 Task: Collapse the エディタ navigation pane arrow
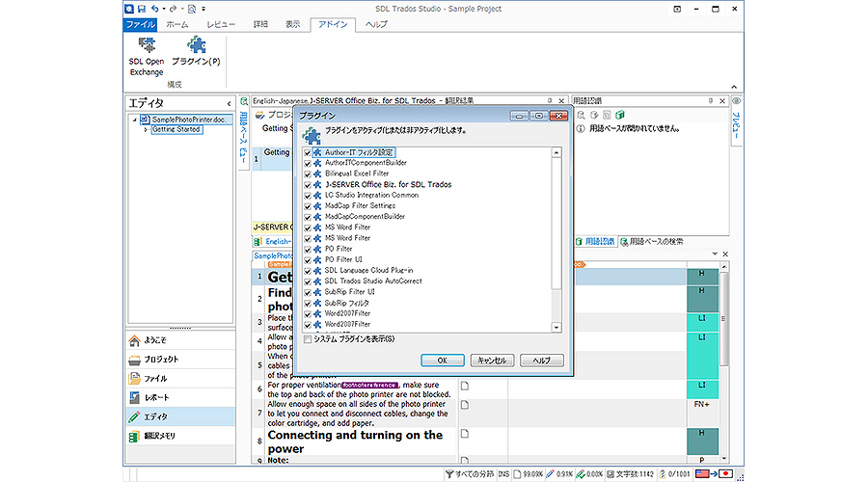point(229,103)
